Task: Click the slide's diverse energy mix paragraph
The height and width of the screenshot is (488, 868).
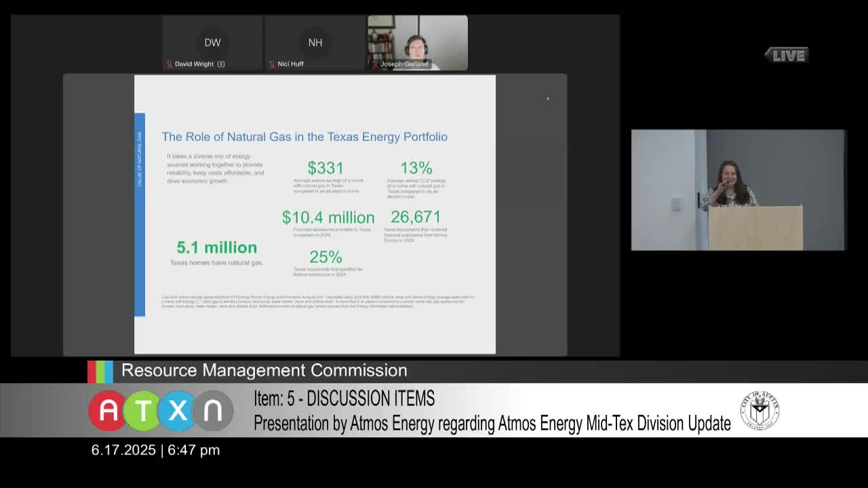Action: [216, 169]
